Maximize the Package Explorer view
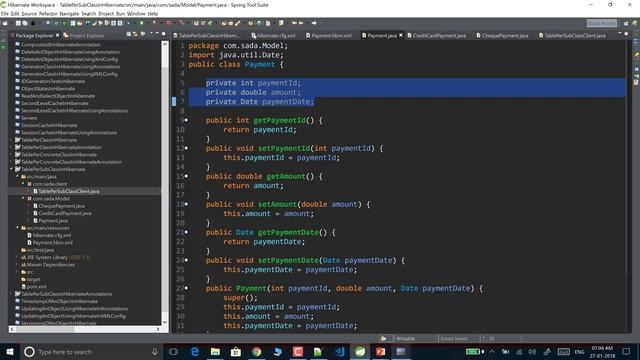 [x=164, y=34]
